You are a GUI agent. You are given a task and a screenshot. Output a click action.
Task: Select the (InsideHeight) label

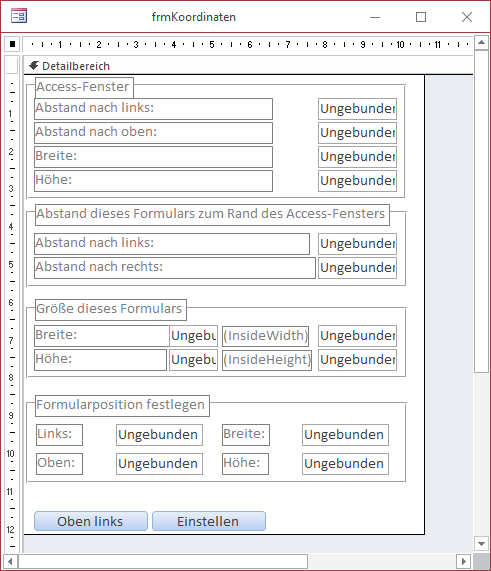267,360
